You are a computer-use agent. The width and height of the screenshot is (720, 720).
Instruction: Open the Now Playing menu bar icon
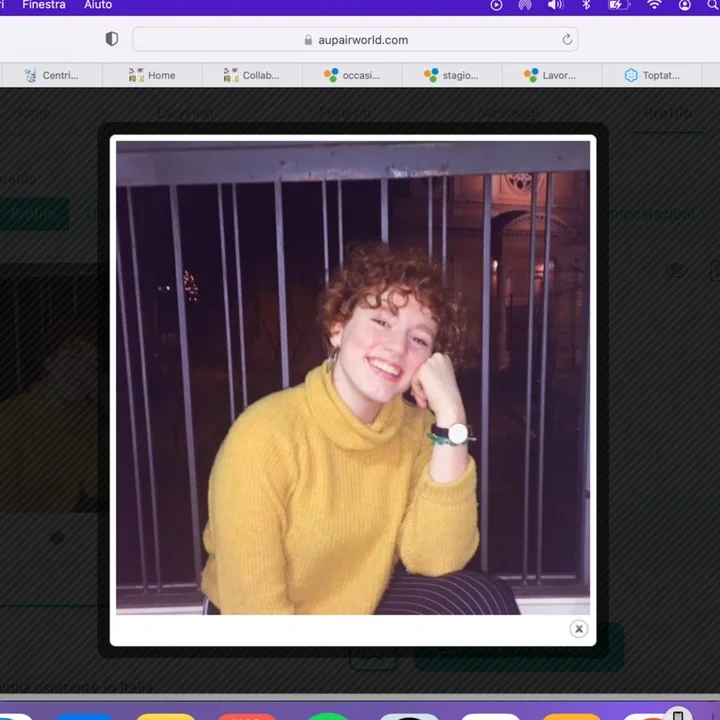pos(496,5)
